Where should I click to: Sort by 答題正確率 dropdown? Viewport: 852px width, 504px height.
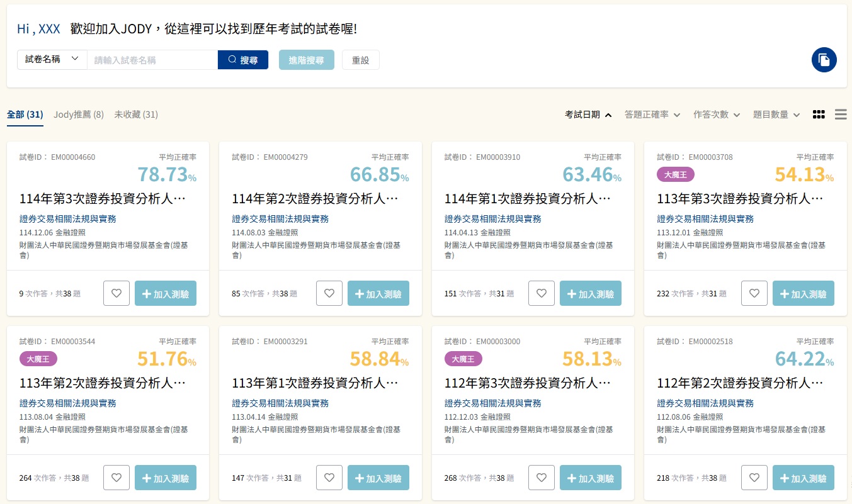pyautogui.click(x=652, y=115)
